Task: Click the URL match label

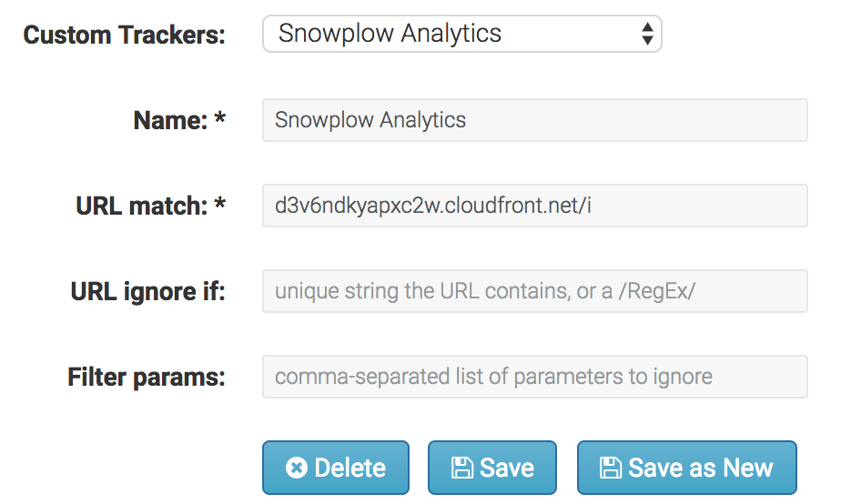Action: [142, 206]
